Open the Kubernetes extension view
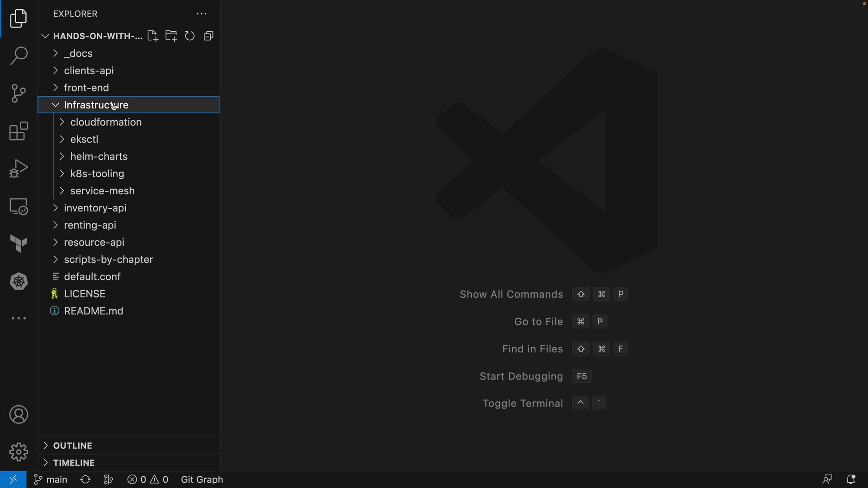The height and width of the screenshot is (488, 868). point(19,282)
